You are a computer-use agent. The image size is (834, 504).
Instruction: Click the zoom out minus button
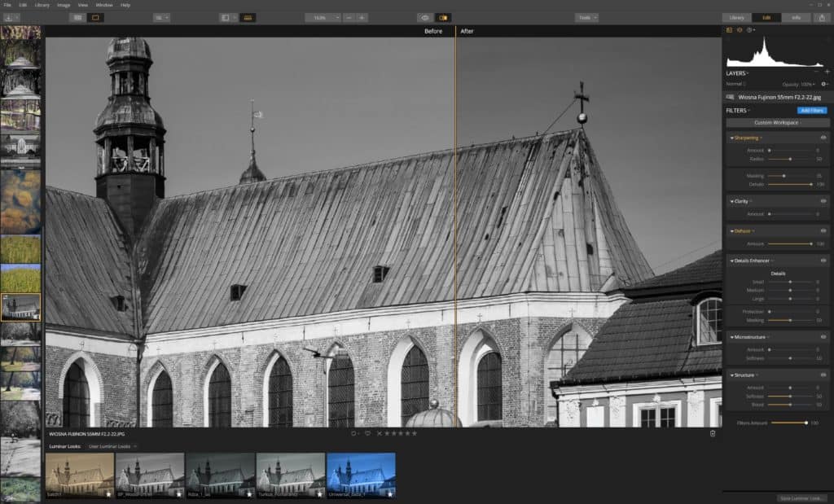tap(347, 17)
